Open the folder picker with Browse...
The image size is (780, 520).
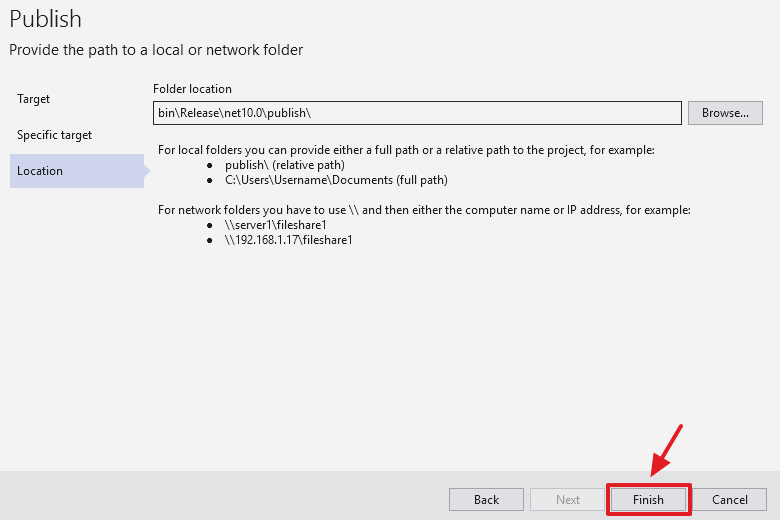725,113
